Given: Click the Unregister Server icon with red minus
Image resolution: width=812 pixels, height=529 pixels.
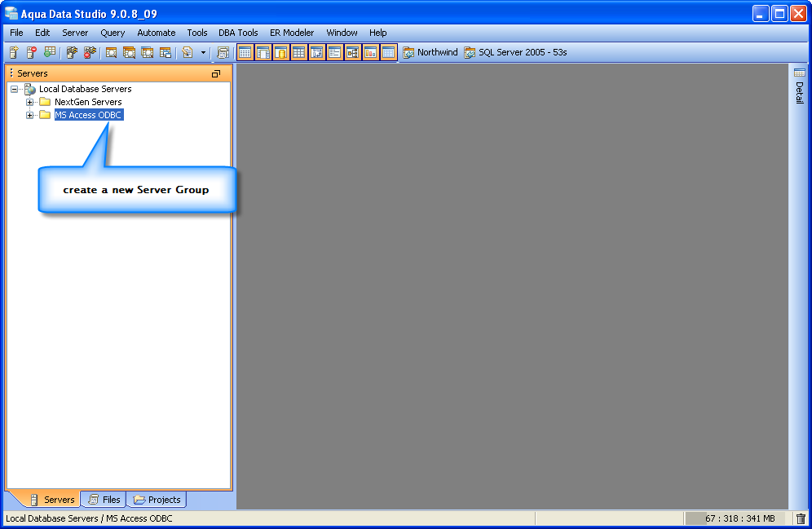Looking at the screenshot, I should pyautogui.click(x=32, y=52).
